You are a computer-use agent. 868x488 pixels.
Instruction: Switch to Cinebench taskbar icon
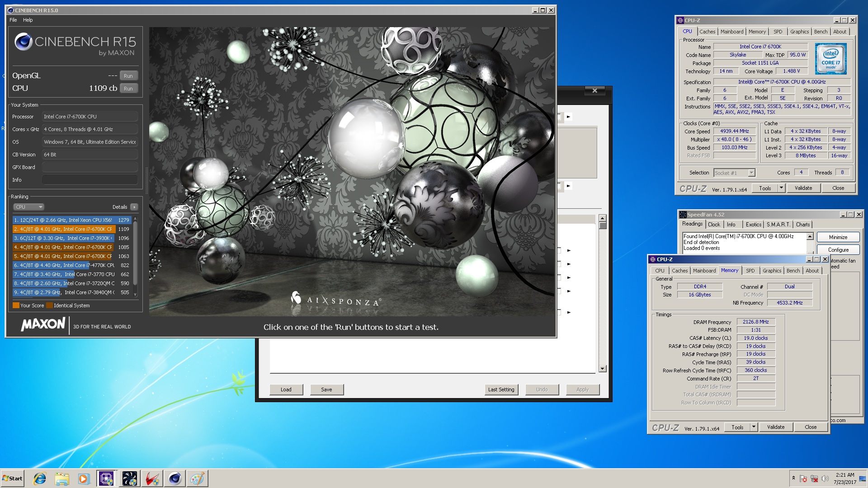(175, 479)
